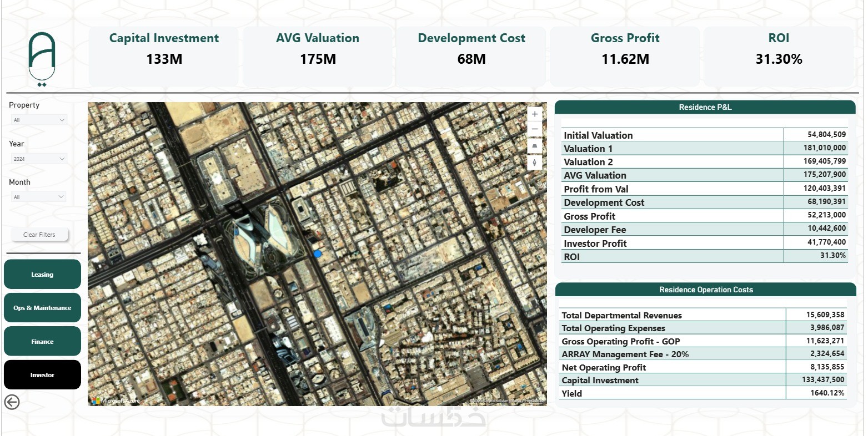Select the Investor page button

(x=42, y=375)
